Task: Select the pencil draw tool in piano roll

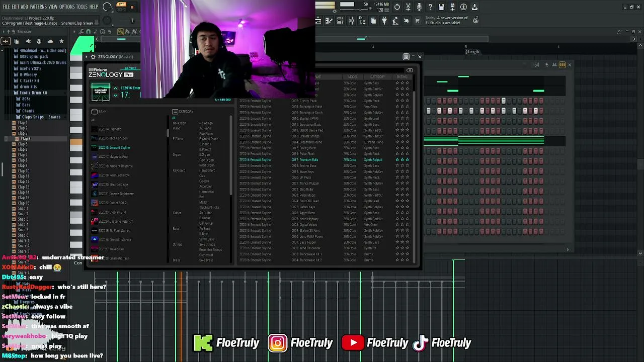Action: tap(121, 32)
